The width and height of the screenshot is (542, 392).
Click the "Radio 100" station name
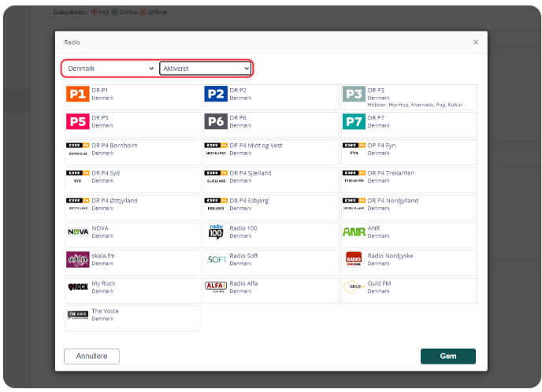[x=243, y=228]
